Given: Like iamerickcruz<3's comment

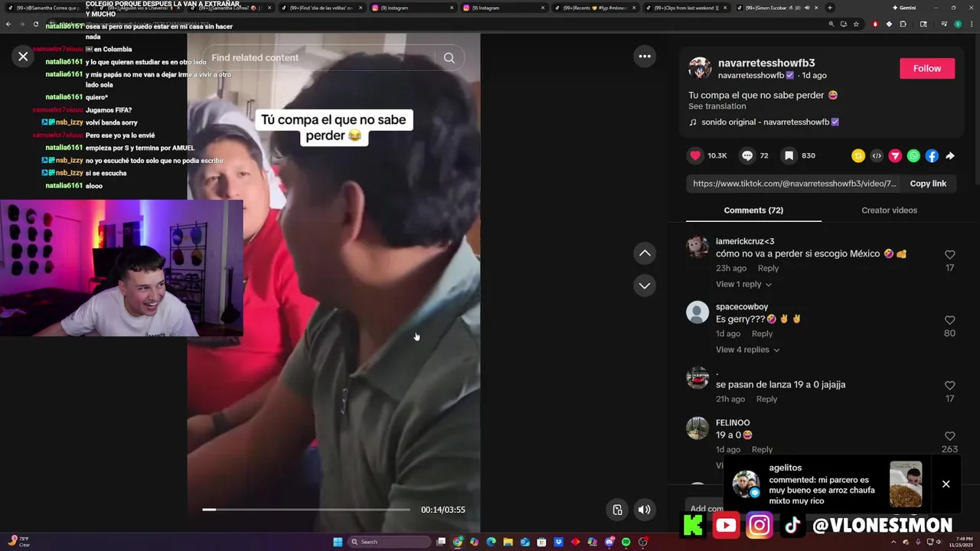Looking at the screenshot, I should coord(949,255).
